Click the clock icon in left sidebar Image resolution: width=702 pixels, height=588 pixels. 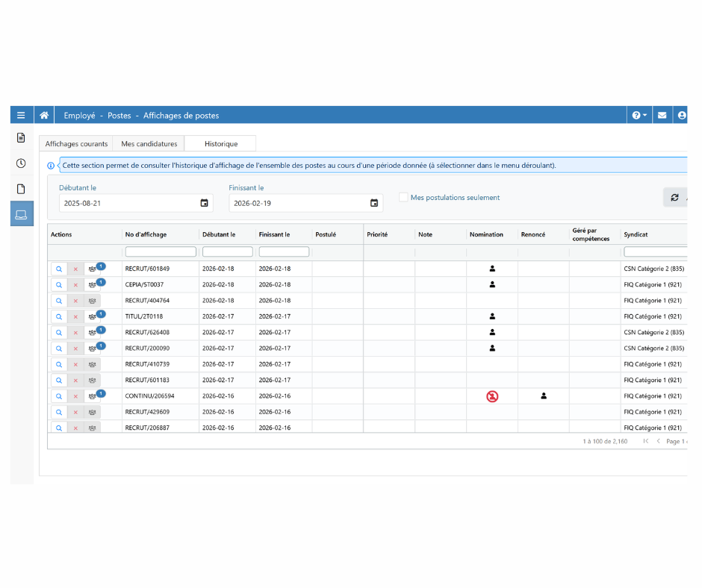[x=21, y=163]
